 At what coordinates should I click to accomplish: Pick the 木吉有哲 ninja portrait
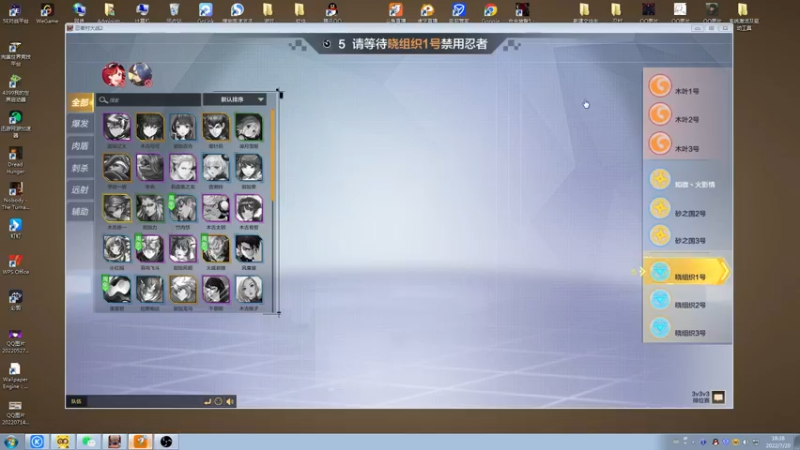pyautogui.click(x=249, y=208)
